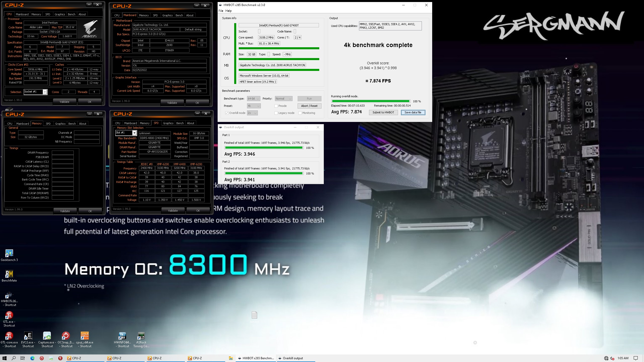Click OK in the SPD CPU-Z window
Viewport: 644px width, 362px height.
point(198,211)
